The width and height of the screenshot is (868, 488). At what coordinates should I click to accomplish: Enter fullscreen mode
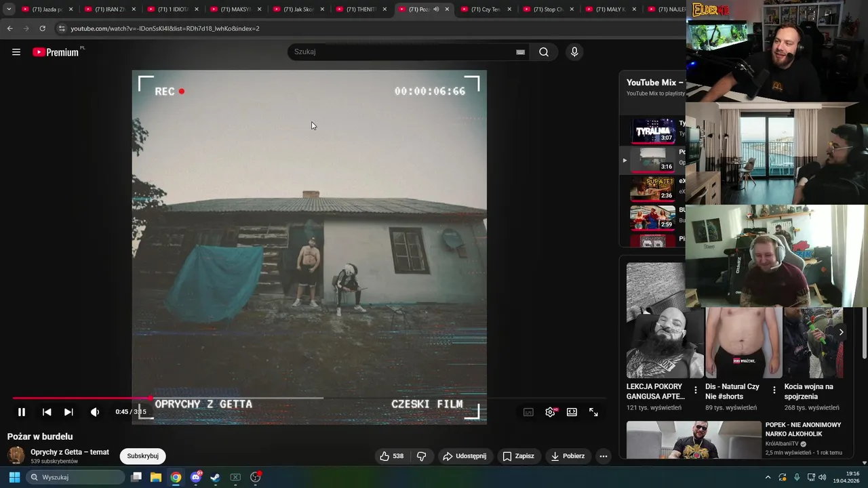pos(593,412)
